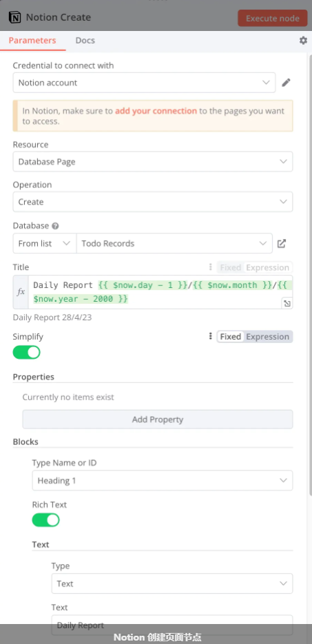Click the Database help question mark icon
Screen dimensions: 312x644
[55, 226]
